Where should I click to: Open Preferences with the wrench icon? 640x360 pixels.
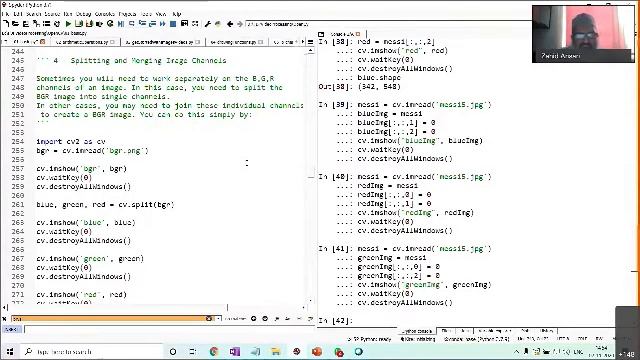click(208, 24)
